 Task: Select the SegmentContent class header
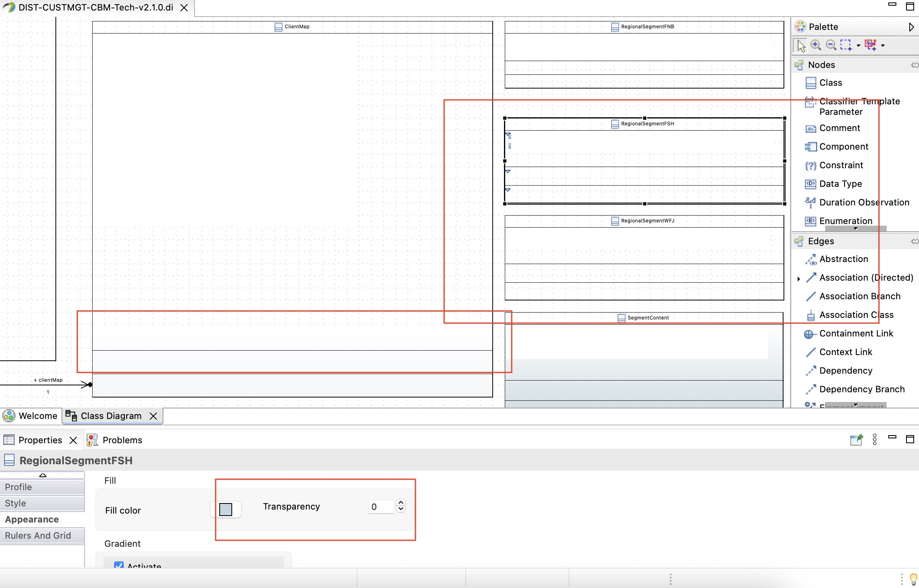(644, 318)
